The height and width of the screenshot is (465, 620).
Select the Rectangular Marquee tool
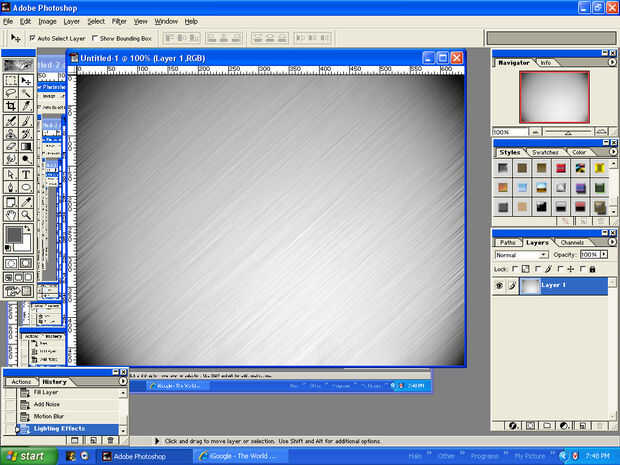point(11,80)
